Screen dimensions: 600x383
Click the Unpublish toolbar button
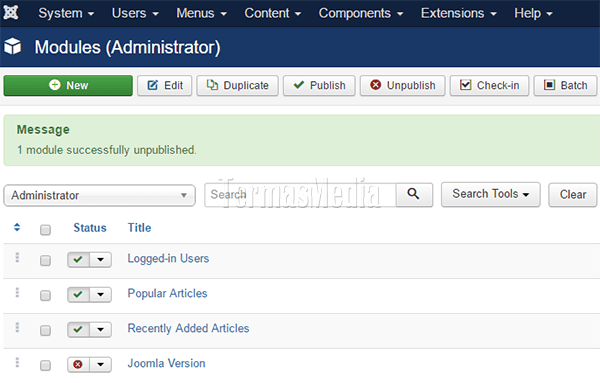coord(403,85)
